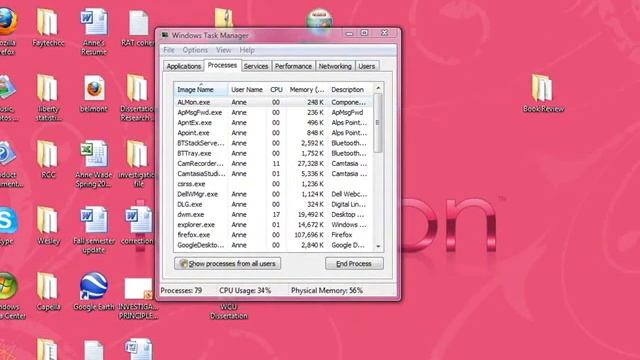The image size is (640, 360).
Task: Select the ALMon.exe process row
Action: click(273, 102)
